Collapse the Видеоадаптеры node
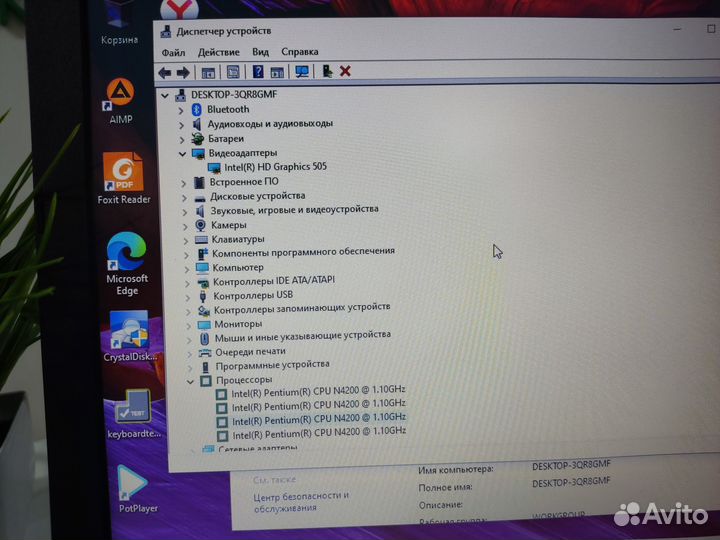This screenshot has width=720, height=540. pos(182,154)
